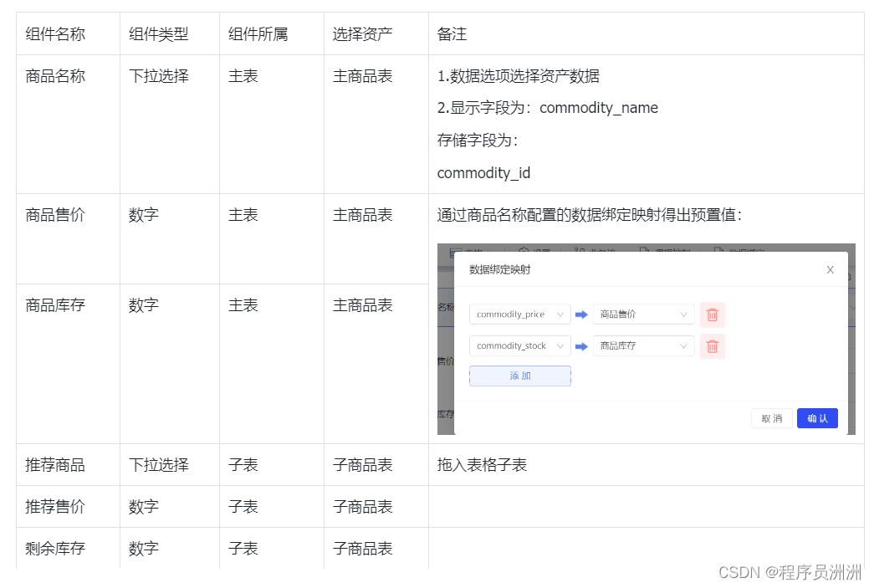Click the 添加 button to add mapping

[x=519, y=376]
